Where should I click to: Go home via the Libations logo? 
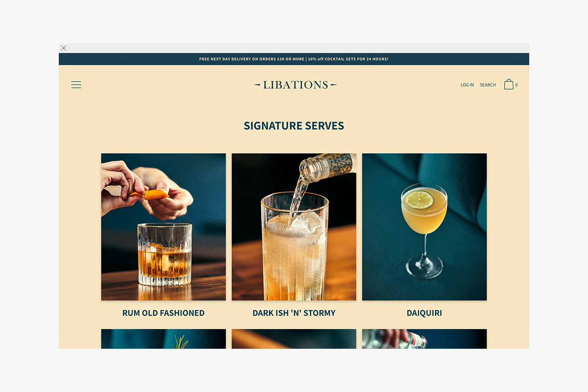[x=295, y=85]
